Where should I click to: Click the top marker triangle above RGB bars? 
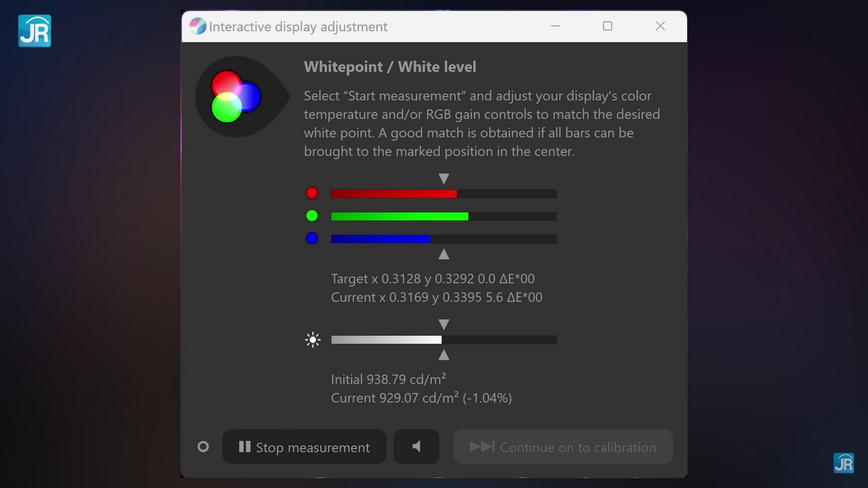tap(443, 178)
